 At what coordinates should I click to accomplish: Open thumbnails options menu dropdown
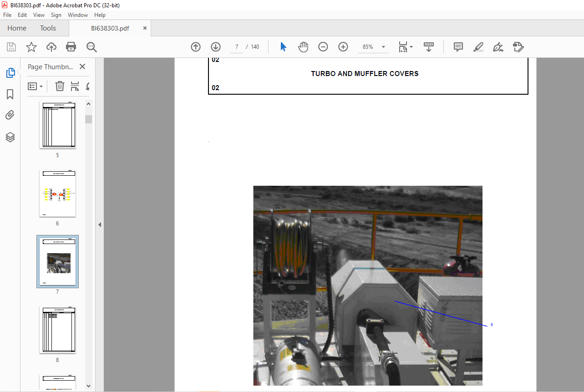pyautogui.click(x=36, y=86)
